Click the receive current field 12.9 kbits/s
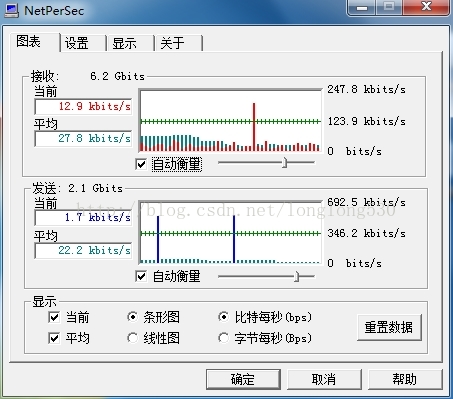The image size is (453, 399). pos(83,107)
